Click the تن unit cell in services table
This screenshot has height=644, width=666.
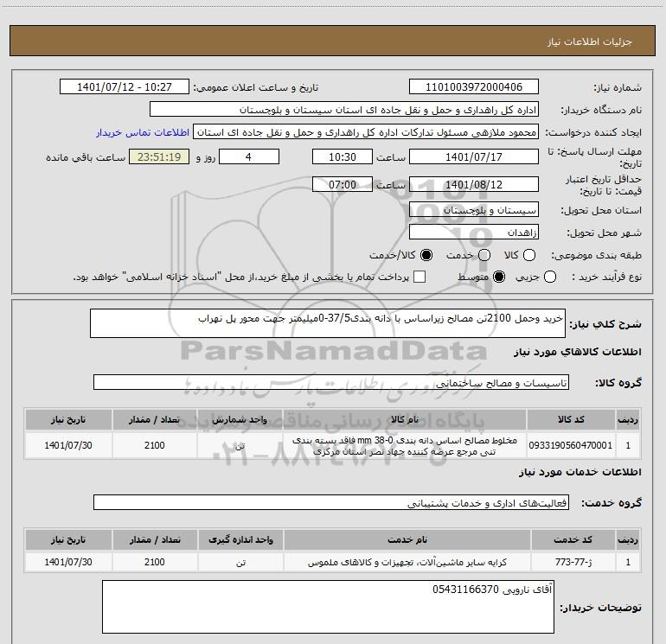pyautogui.click(x=240, y=562)
